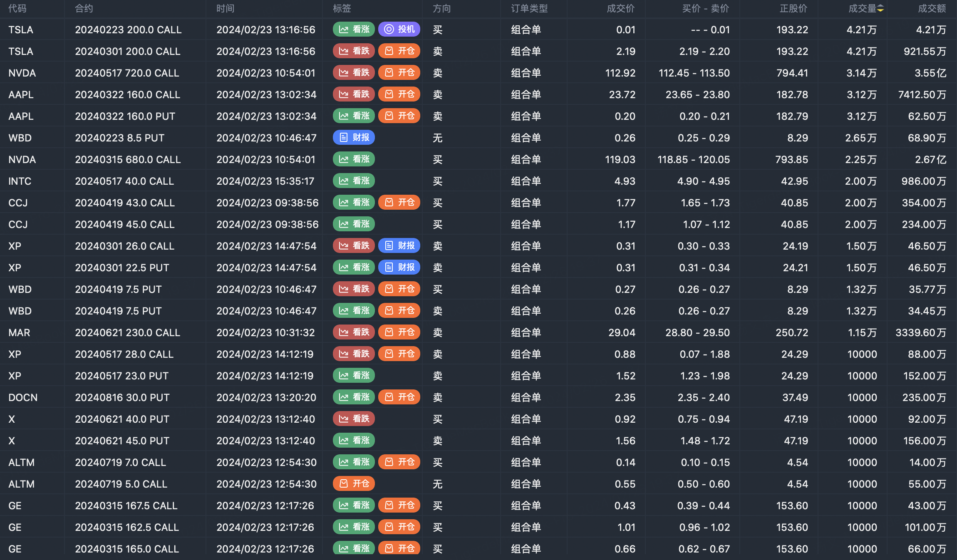957x560 pixels.
Task: Sort by 时间 column header
Action: coord(225,8)
